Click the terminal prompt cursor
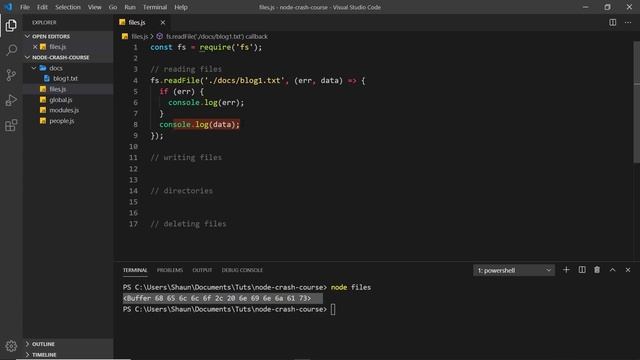This screenshot has width=640, height=360. tap(333, 309)
